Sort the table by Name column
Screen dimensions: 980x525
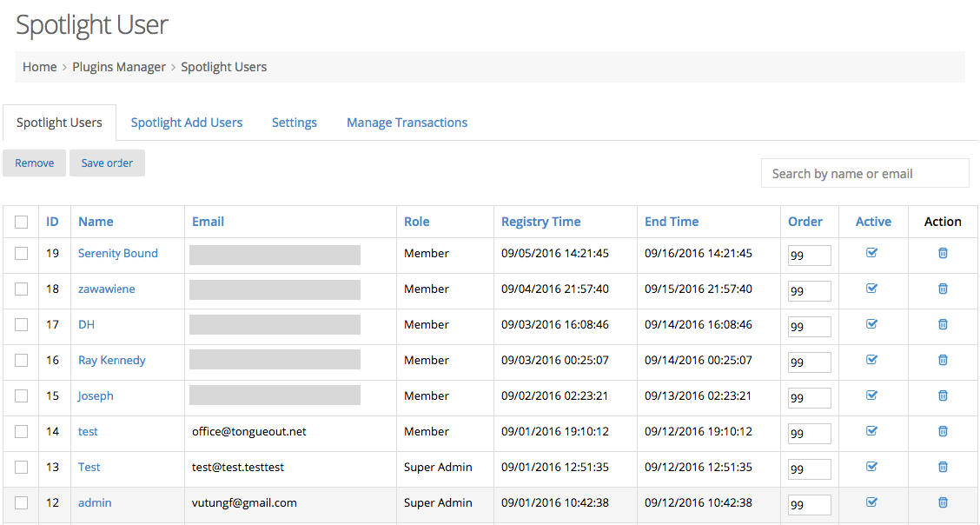tap(96, 222)
